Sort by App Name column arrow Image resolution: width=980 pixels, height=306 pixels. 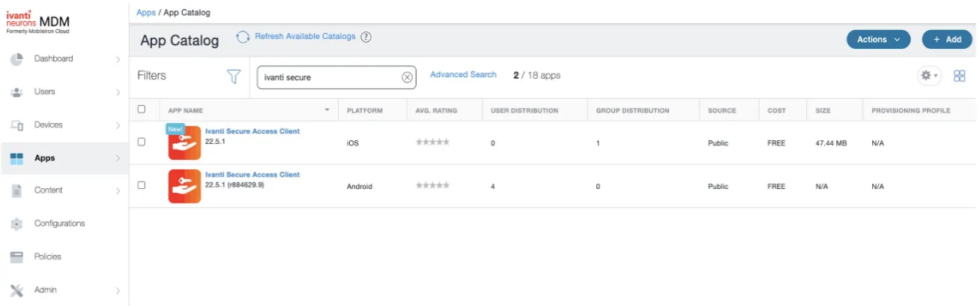click(x=327, y=110)
